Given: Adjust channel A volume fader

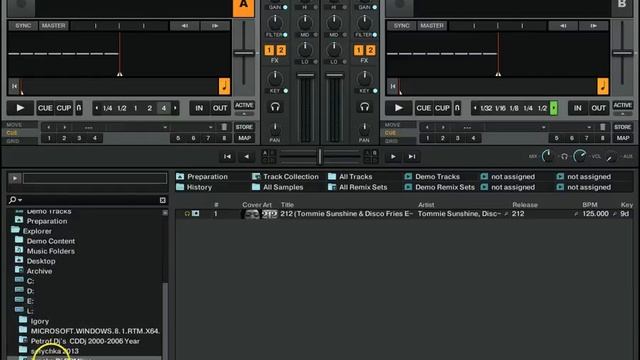Looking at the screenshot, I should [x=305, y=75].
